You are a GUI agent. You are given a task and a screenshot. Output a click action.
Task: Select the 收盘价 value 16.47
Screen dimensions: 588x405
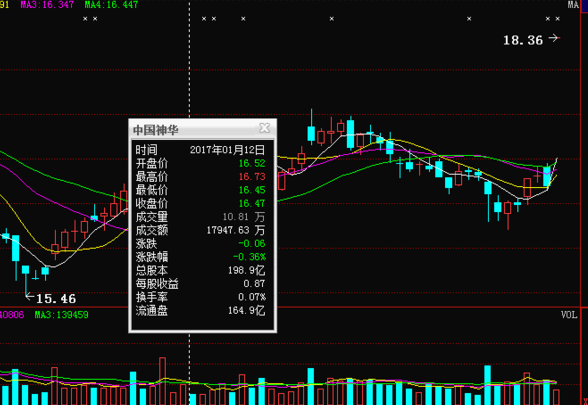252,204
